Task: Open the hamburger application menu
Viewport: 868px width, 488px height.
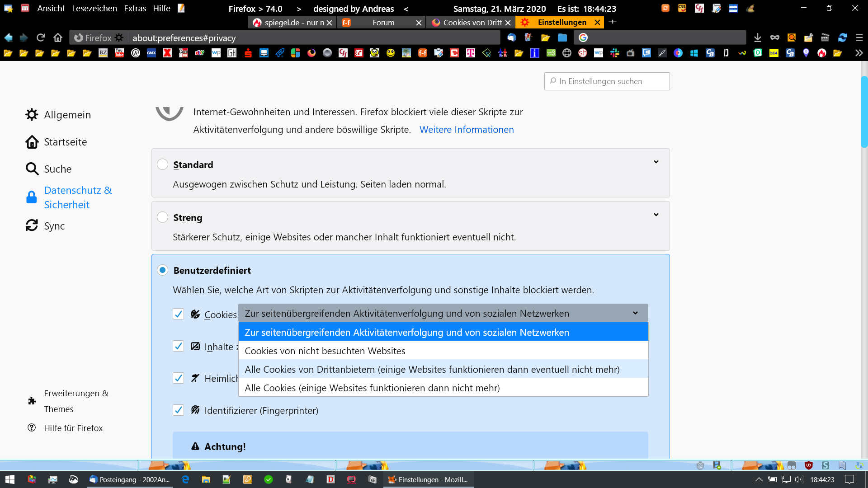Action: click(x=859, y=38)
